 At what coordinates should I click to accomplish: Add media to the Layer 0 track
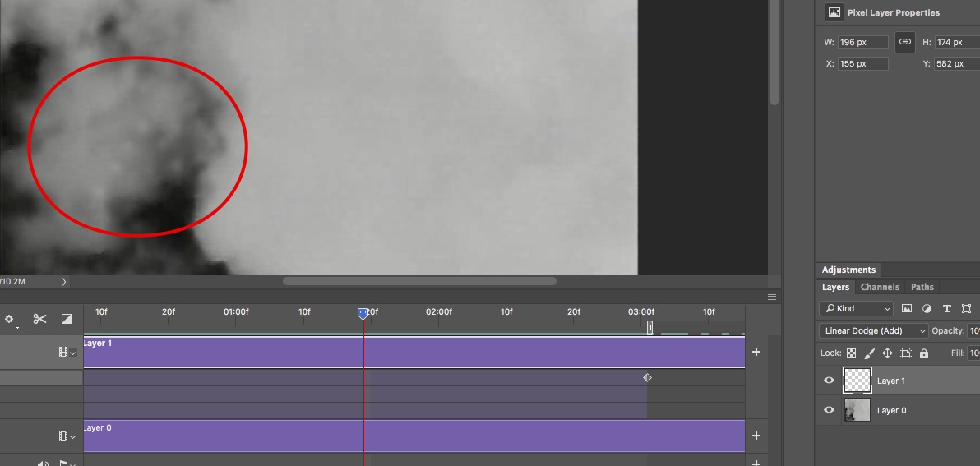(756, 436)
